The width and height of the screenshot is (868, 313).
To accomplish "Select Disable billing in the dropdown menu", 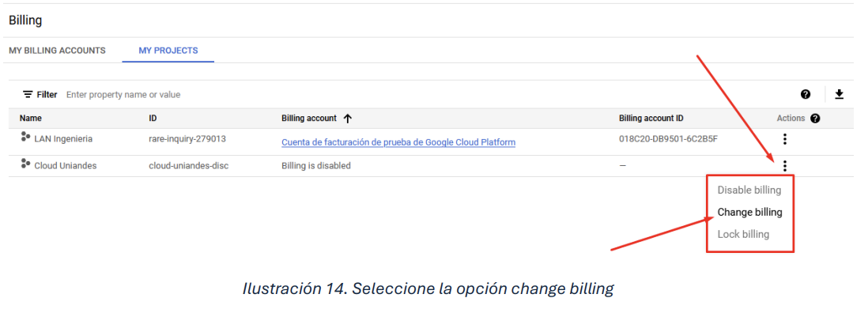I will point(749,190).
